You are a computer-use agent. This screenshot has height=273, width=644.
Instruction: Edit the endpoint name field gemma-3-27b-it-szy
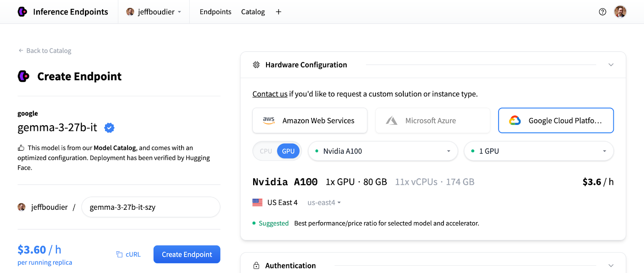point(151,207)
